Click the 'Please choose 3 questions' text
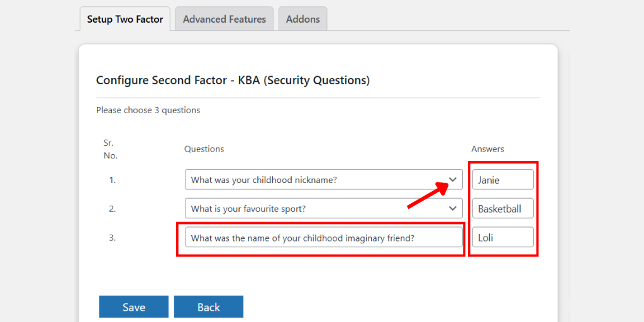This screenshot has height=322, width=644. pos(148,110)
